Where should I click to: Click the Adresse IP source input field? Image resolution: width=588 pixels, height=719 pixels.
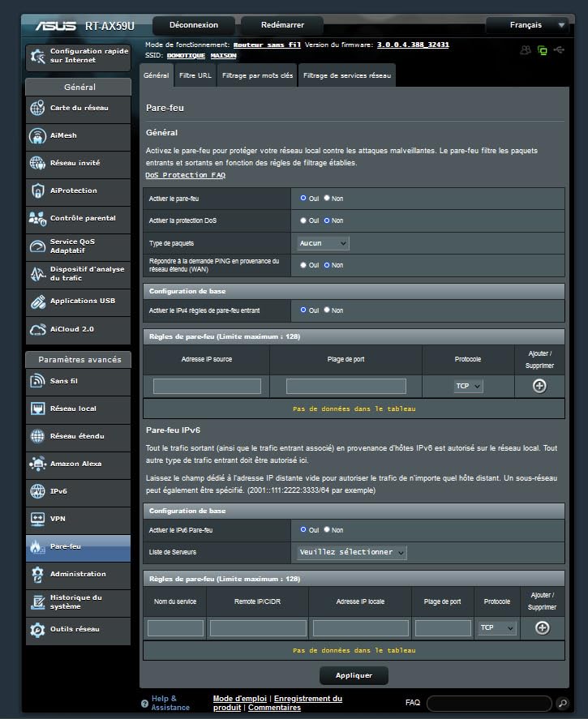(x=207, y=387)
